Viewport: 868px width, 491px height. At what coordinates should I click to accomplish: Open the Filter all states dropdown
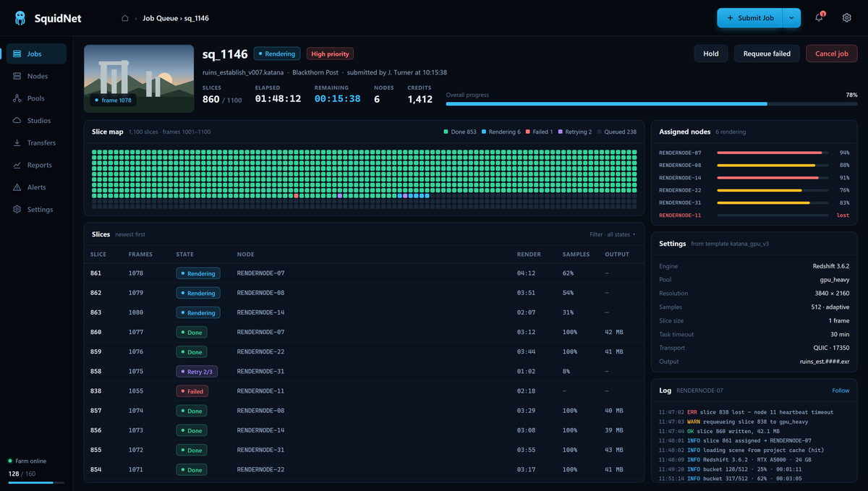(x=612, y=234)
